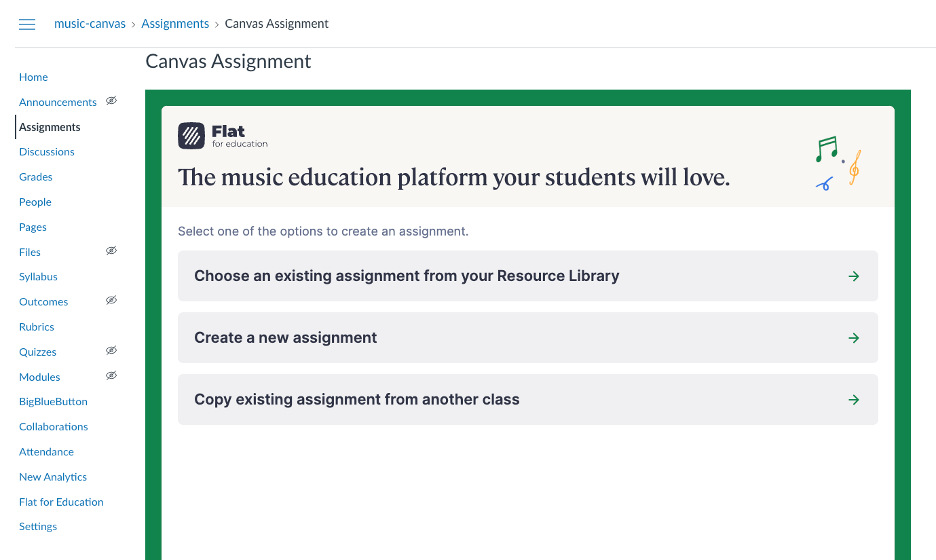Viewport: 936px width, 560px height.
Task: Navigate to the Syllabus page
Action: [38, 276]
